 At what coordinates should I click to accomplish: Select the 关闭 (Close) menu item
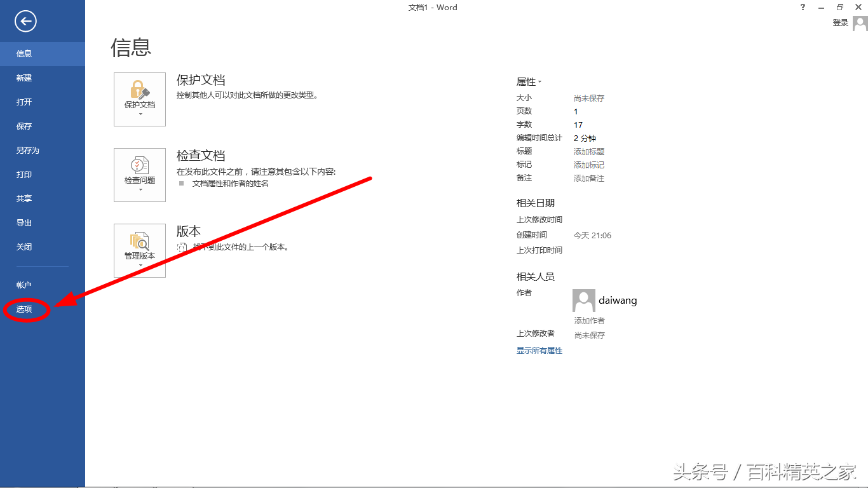point(43,247)
